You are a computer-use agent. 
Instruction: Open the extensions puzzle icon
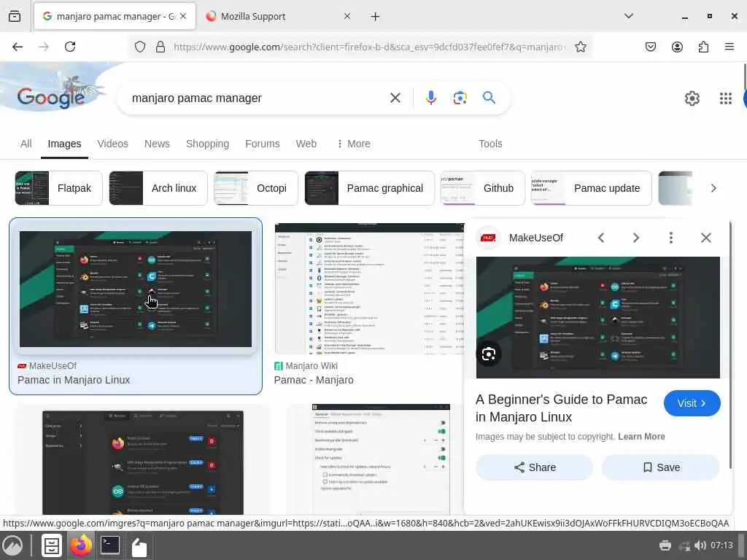click(x=703, y=47)
